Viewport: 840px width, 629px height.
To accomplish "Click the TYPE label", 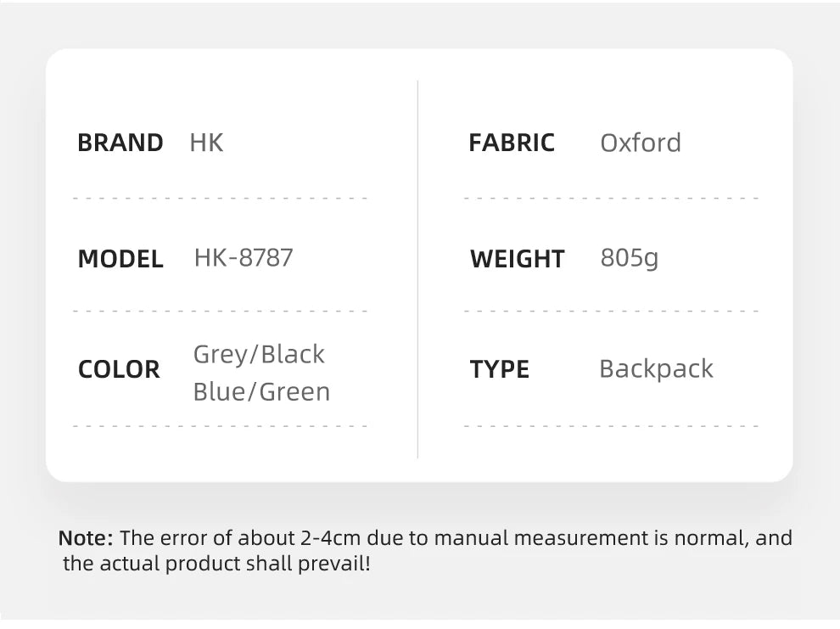I will point(500,369).
